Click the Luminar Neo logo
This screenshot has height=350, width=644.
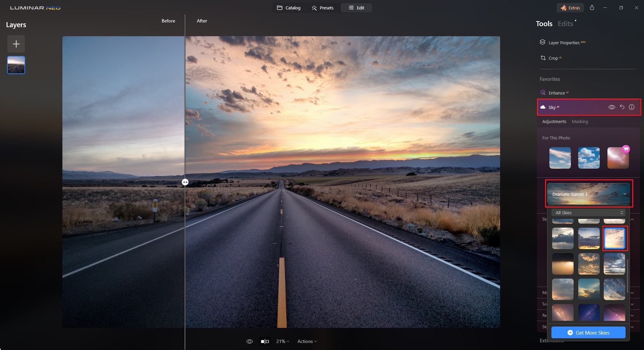[35, 8]
